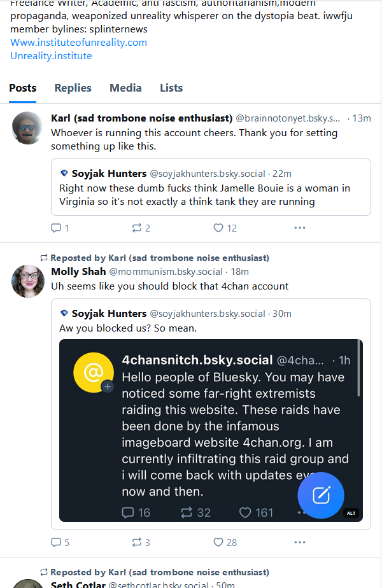
Task: Visit the Unreality.institute link
Action: click(x=51, y=55)
